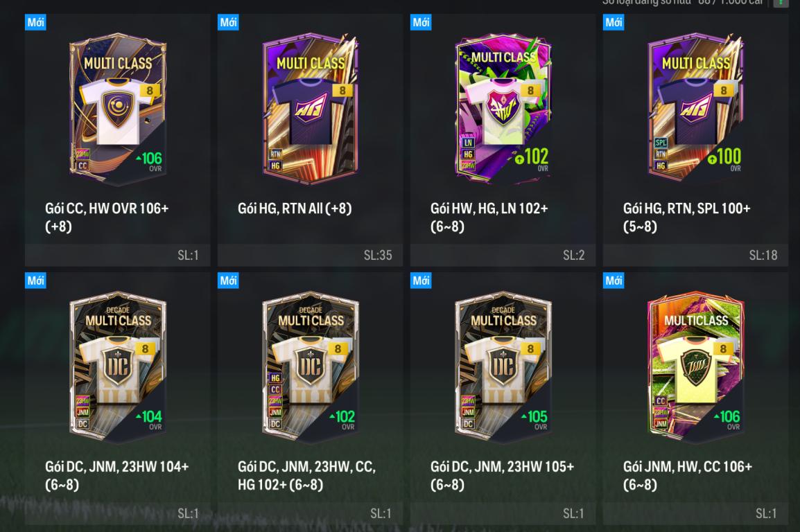The height and width of the screenshot is (532, 800).
Task: Open the Gói CC, HW OVR 106+ pack card
Action: click(117, 140)
